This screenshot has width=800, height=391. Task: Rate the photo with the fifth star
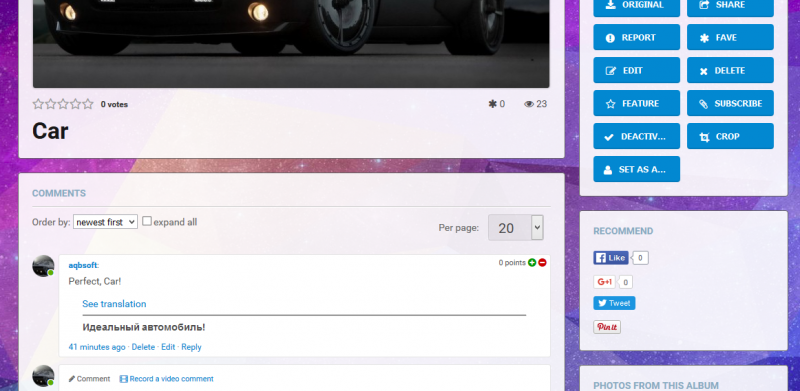tap(88, 104)
